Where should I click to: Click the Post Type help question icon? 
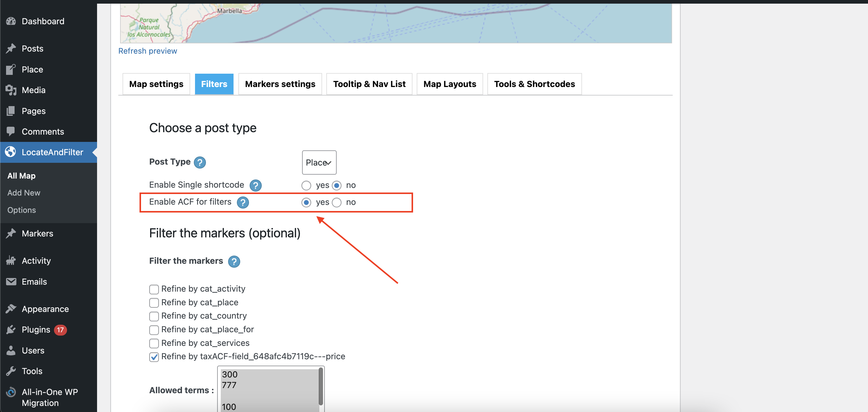200,162
